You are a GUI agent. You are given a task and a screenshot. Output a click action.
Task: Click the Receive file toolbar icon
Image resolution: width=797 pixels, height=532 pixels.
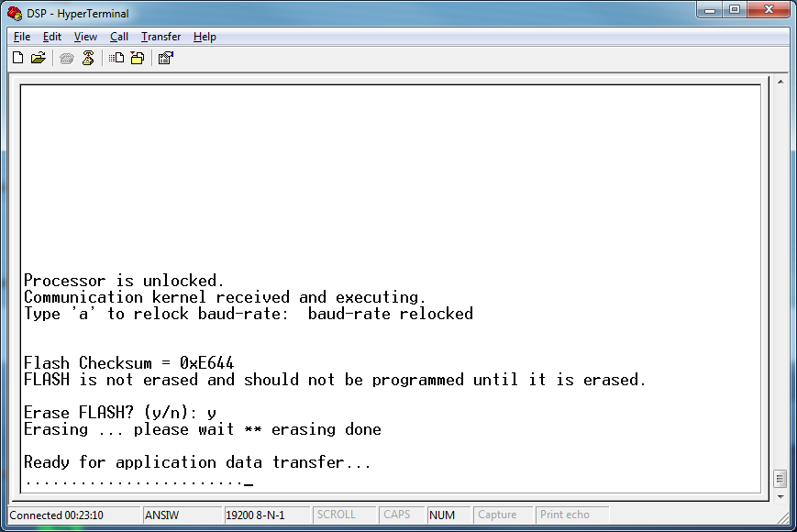(137, 57)
